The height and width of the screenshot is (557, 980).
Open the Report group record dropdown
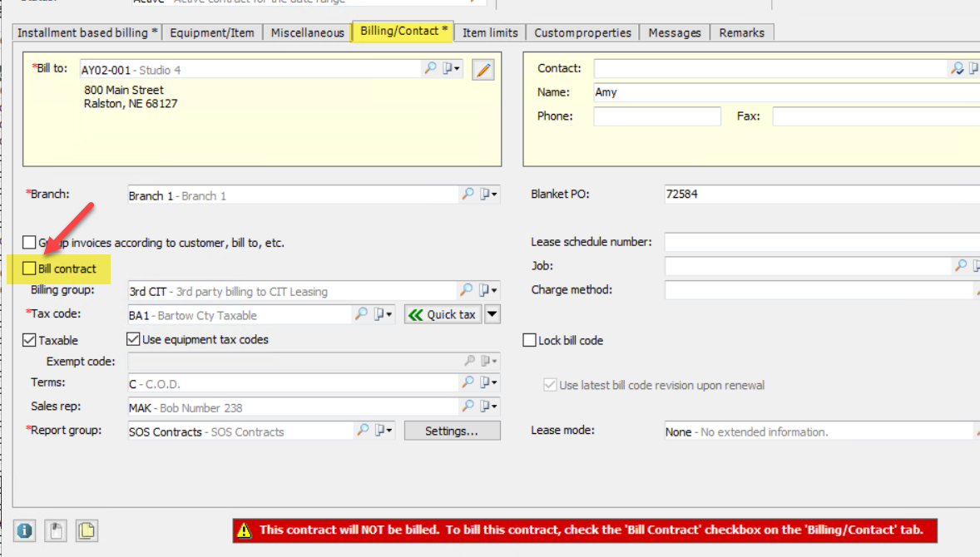(x=384, y=431)
